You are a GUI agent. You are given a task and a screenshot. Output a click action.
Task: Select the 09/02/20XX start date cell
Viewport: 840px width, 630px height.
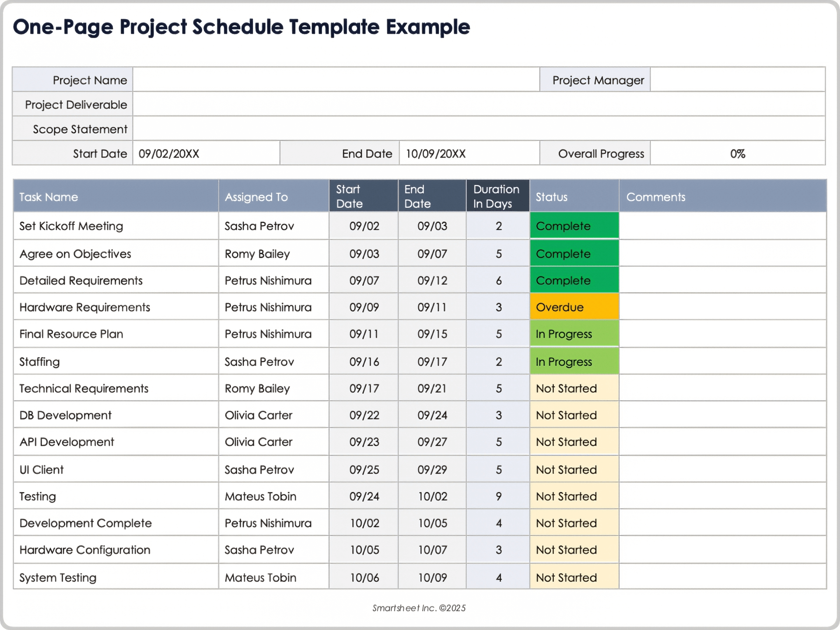point(206,154)
